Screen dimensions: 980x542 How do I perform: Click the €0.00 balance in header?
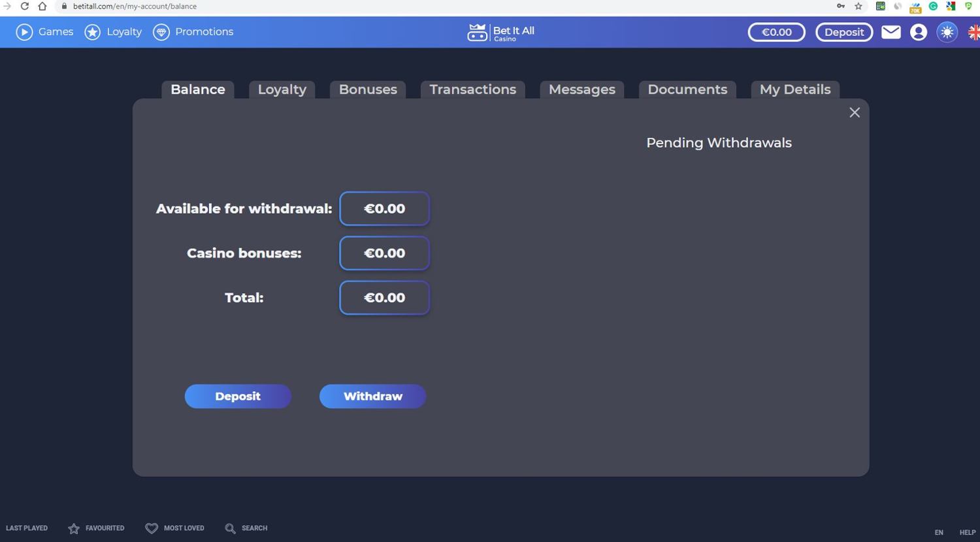tap(776, 32)
